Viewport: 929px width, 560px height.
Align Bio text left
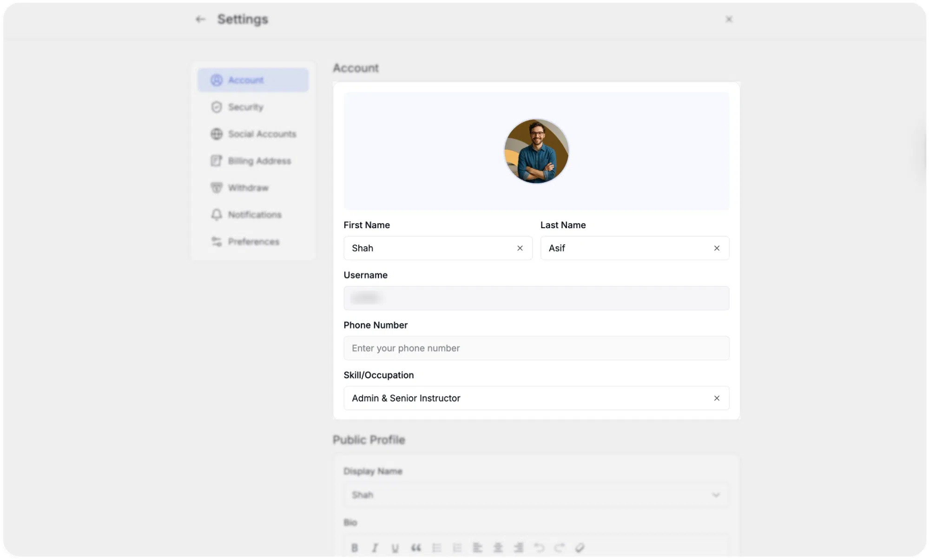click(x=477, y=548)
